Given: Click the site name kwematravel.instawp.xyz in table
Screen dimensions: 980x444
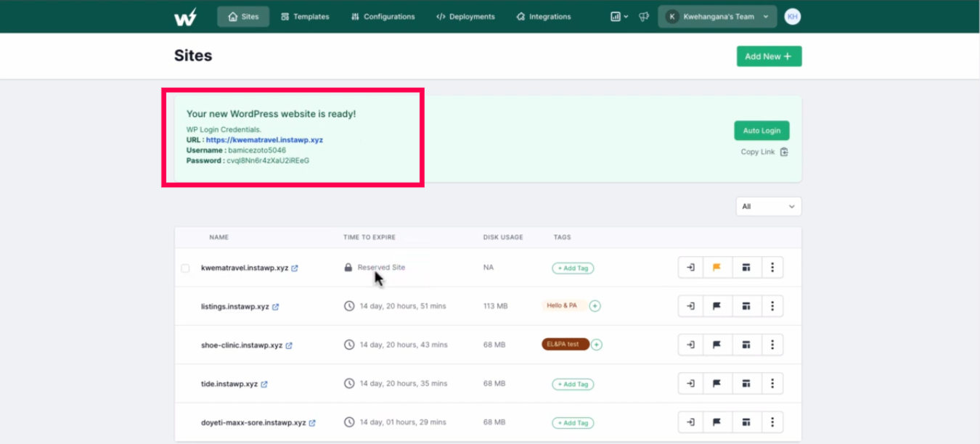Looking at the screenshot, I should (x=245, y=268).
